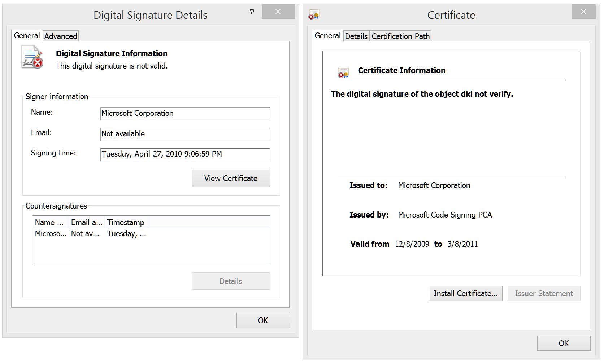
Task: Open the Details tab in the Certificate window
Action: (356, 36)
